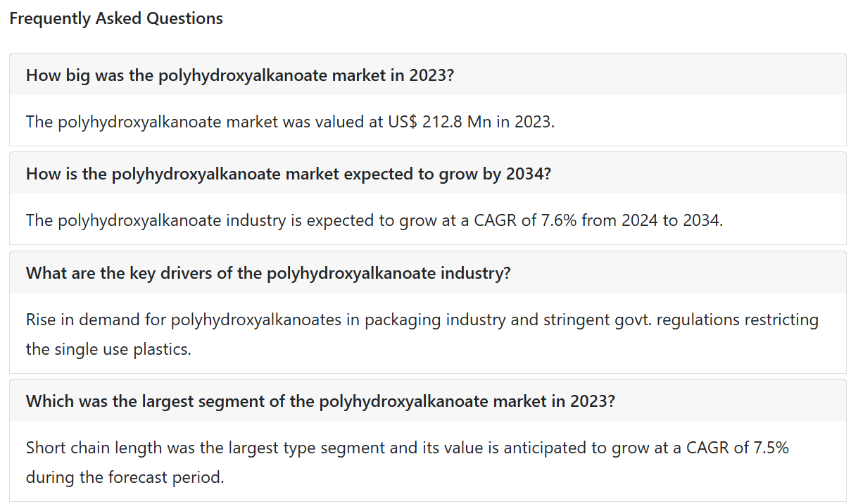Toggle the 'expected to grow by 2034' question
Image resolution: width=851 pixels, height=504 pixels.
427,173
